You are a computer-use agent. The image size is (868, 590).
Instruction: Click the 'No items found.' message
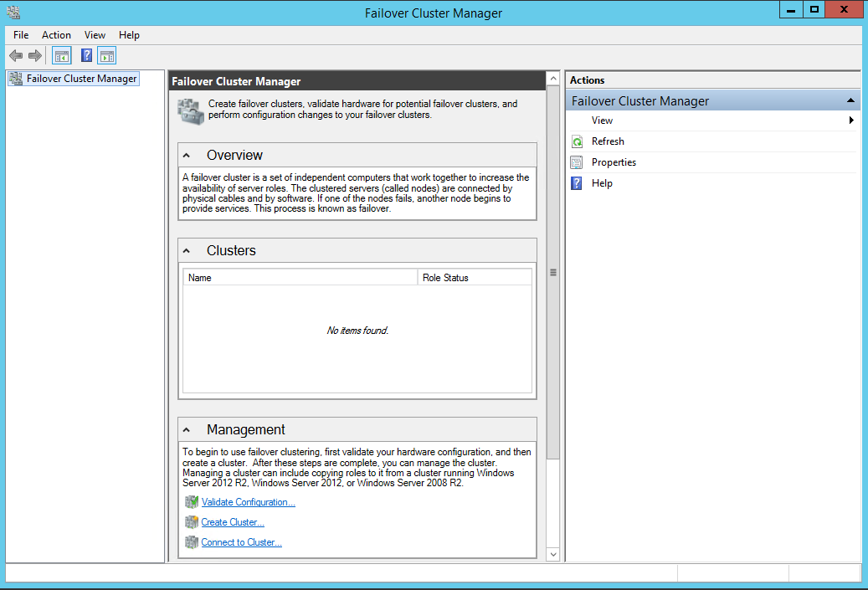pos(357,331)
